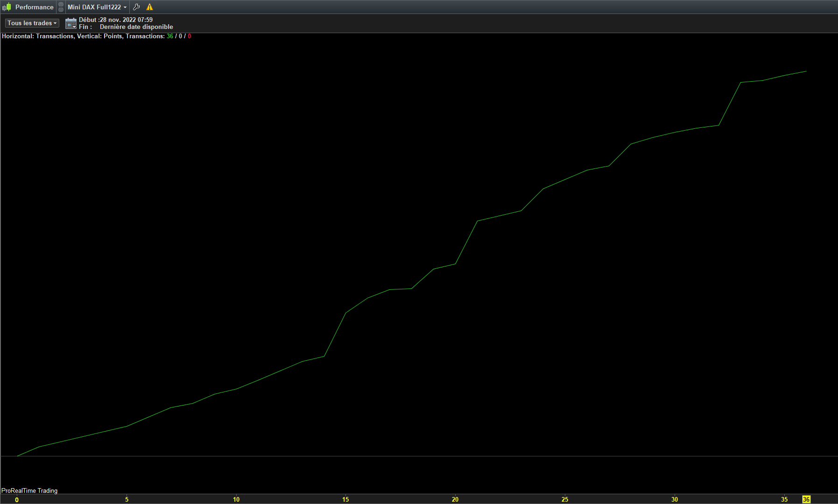Click the Horizontal: Transactions axis description

[38, 36]
